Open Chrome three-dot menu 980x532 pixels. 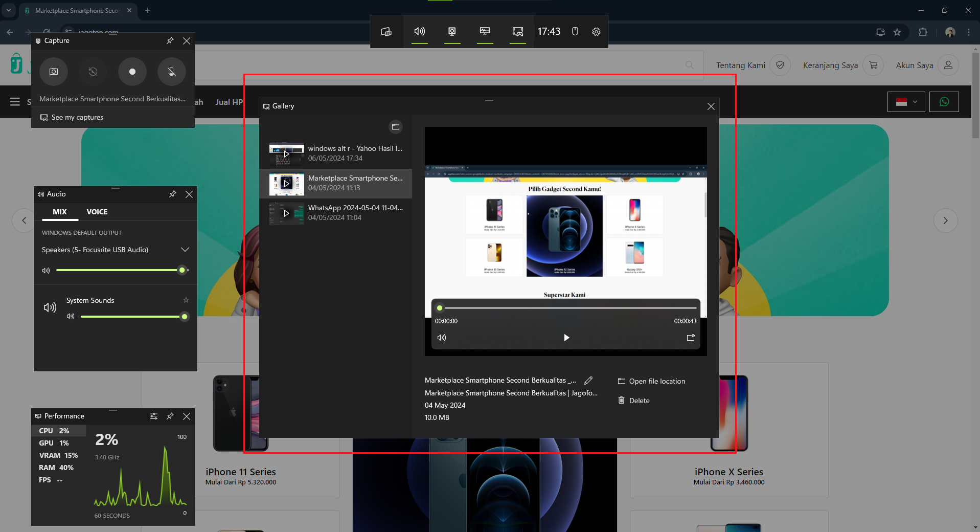click(969, 32)
